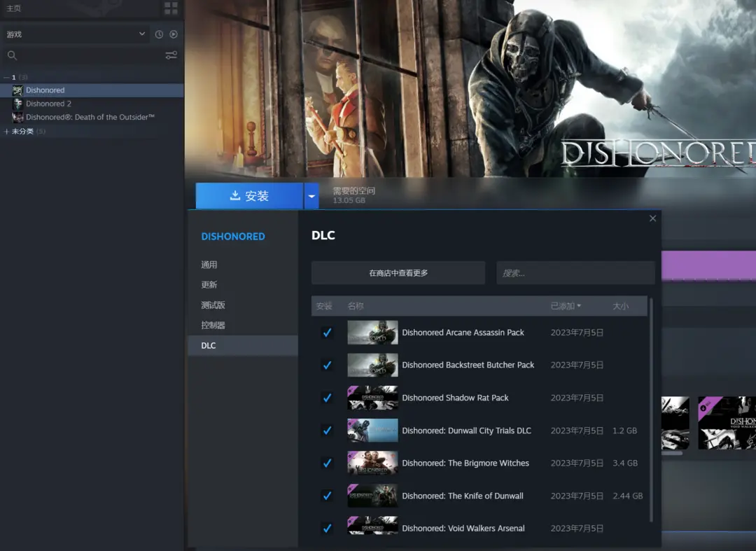Go to the Home (主页) library page
The height and width of the screenshot is (551, 756).
pos(13,8)
